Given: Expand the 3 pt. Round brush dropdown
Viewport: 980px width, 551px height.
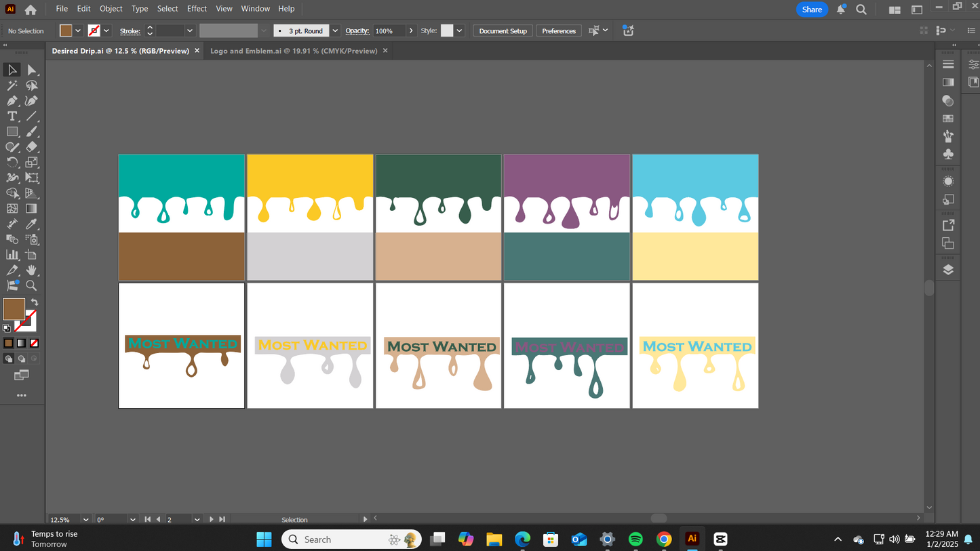Looking at the screenshot, I should pos(335,31).
